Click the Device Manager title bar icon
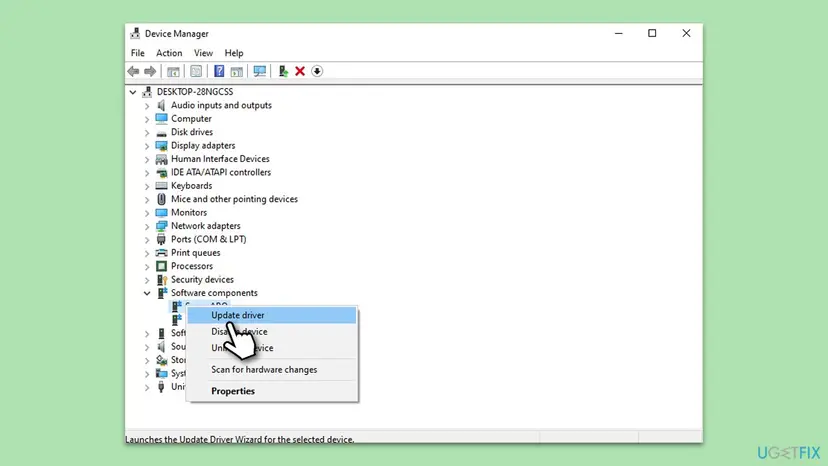Screen dimensions: 828x466 tap(135, 33)
